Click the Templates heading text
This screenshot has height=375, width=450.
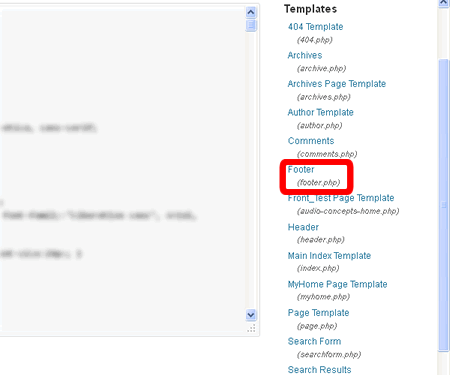click(x=310, y=9)
